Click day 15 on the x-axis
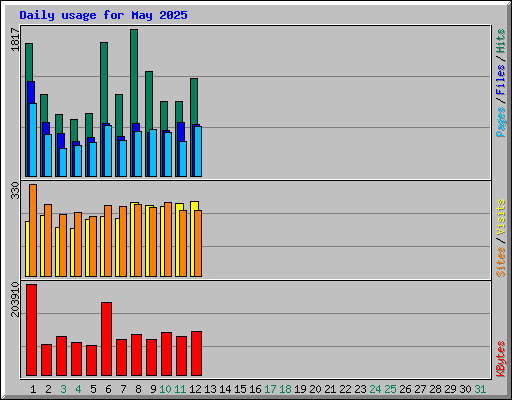Viewport: 512px width, 400px height. [240, 389]
